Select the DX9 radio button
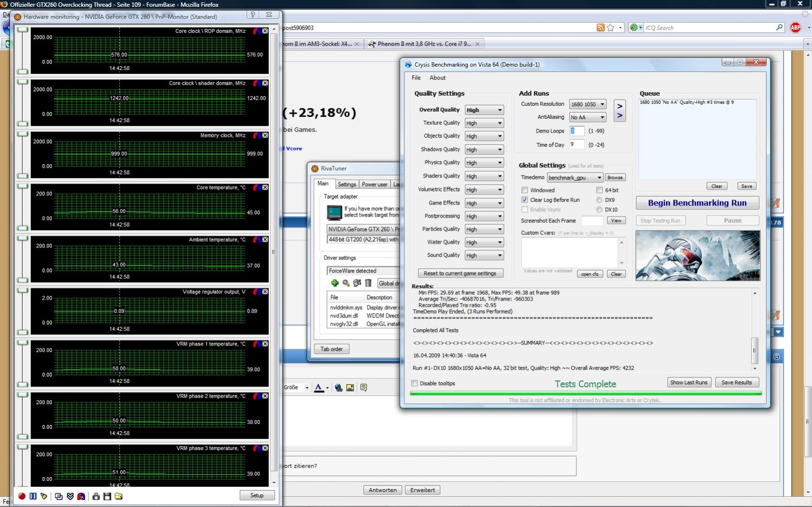This screenshot has width=812, height=507. (600, 200)
